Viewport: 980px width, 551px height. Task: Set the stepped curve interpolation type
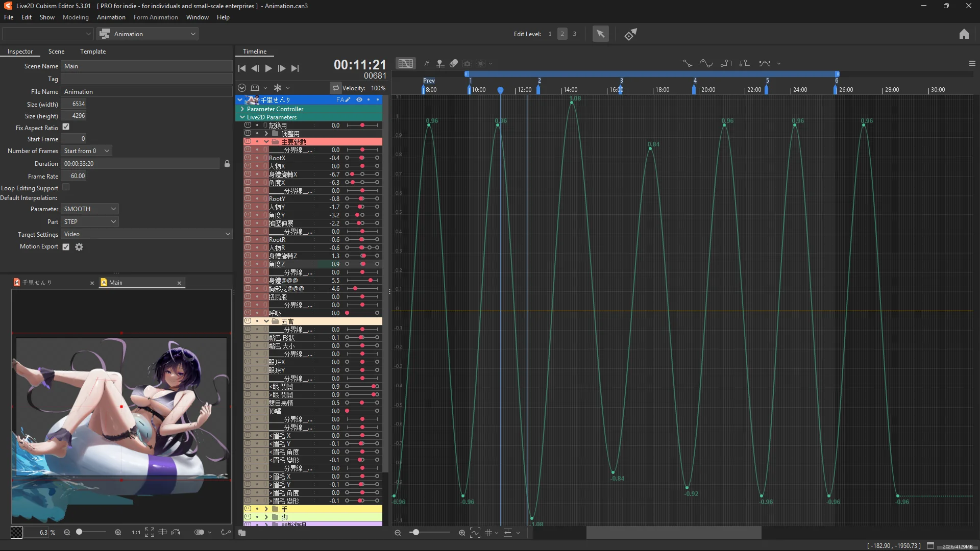tap(726, 63)
